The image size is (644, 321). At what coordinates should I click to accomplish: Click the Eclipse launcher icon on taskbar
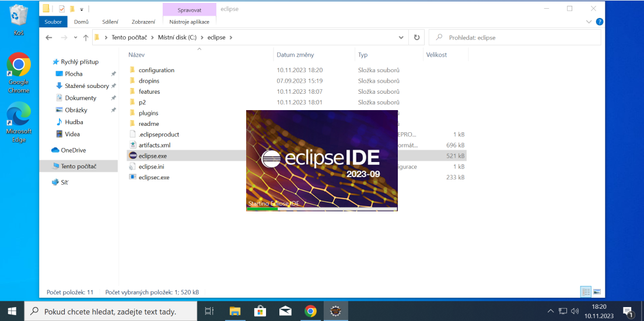click(x=336, y=311)
